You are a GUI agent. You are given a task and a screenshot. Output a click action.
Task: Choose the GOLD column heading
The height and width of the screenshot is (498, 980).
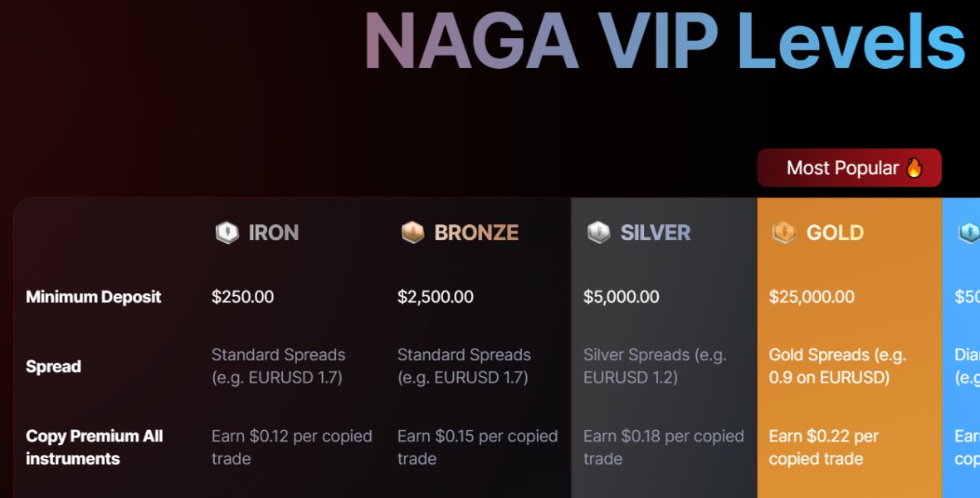pyautogui.click(x=835, y=232)
